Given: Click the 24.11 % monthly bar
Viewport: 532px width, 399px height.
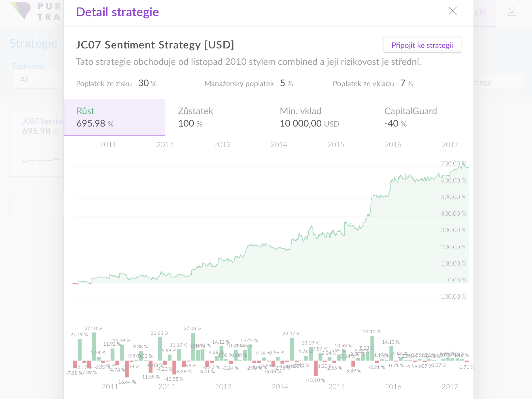Looking at the screenshot, I should coord(372,348).
